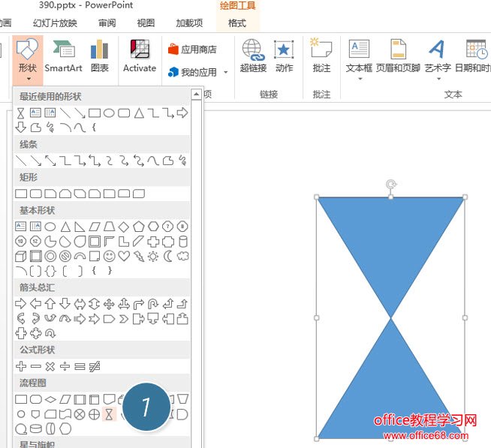This screenshot has height=448, width=491.
Task: Click the SmartArt button
Action: pyautogui.click(x=63, y=56)
